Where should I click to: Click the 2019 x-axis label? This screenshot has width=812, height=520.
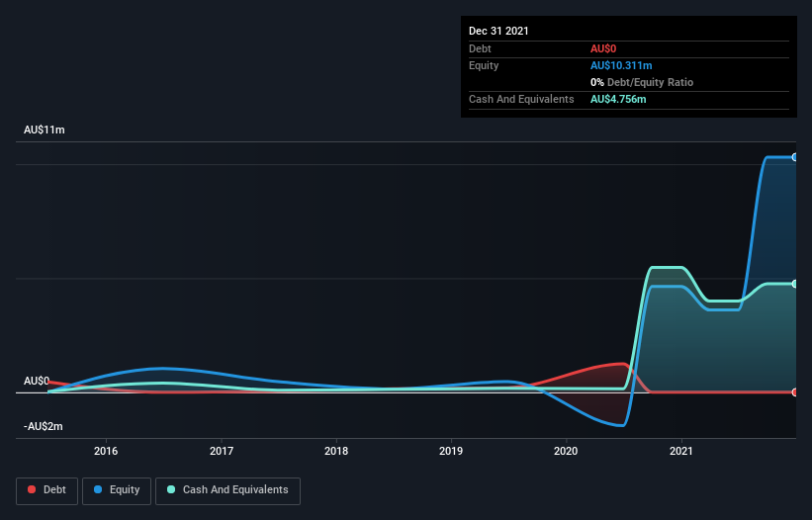451,451
